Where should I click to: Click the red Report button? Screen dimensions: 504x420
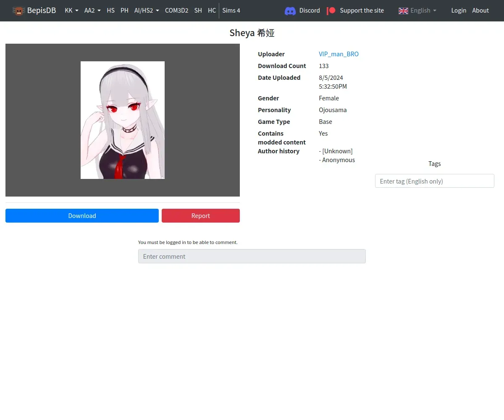201,215
